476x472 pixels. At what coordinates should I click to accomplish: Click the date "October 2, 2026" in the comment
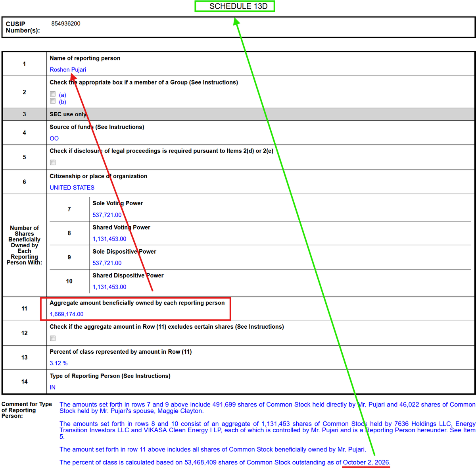point(366,462)
